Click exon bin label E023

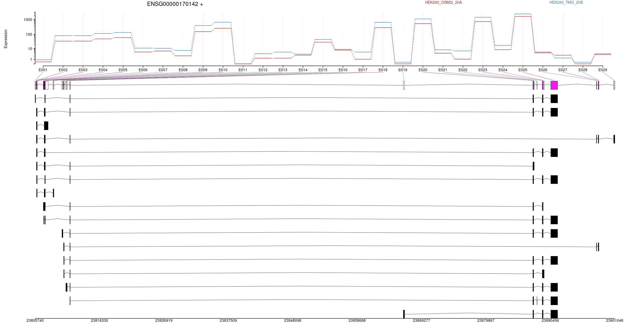[x=483, y=70]
